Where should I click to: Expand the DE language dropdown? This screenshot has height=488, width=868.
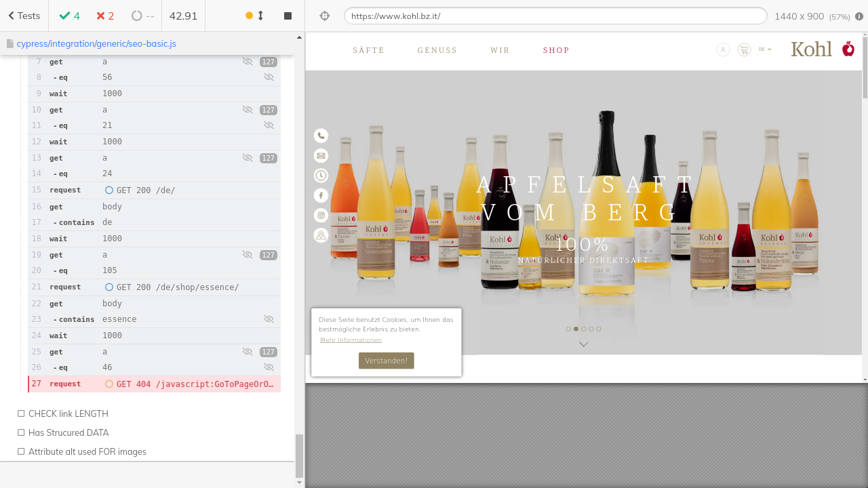[x=765, y=49]
